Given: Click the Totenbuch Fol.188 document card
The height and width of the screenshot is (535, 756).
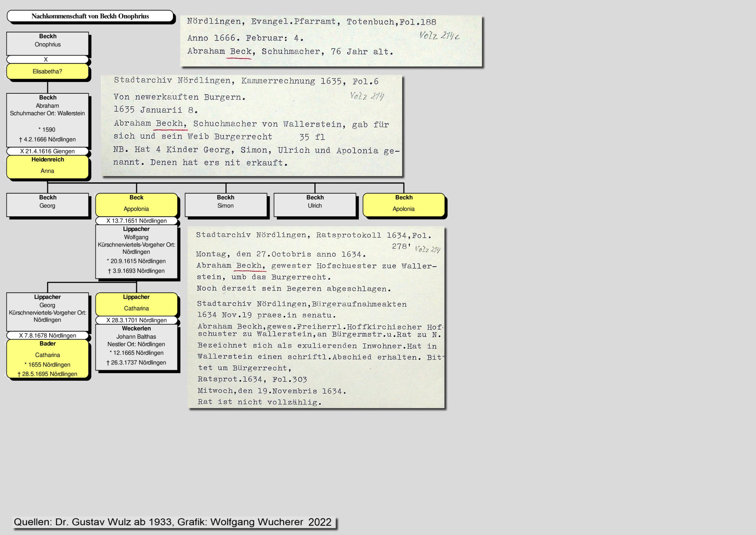Looking at the screenshot, I should click(x=331, y=41).
